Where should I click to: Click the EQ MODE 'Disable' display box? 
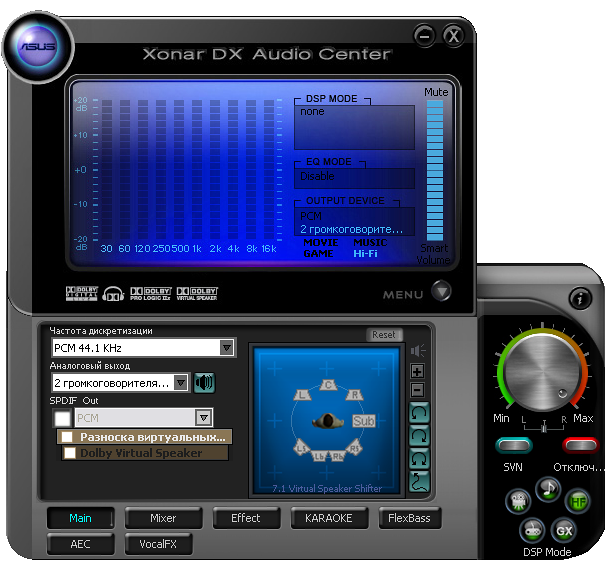click(x=354, y=178)
